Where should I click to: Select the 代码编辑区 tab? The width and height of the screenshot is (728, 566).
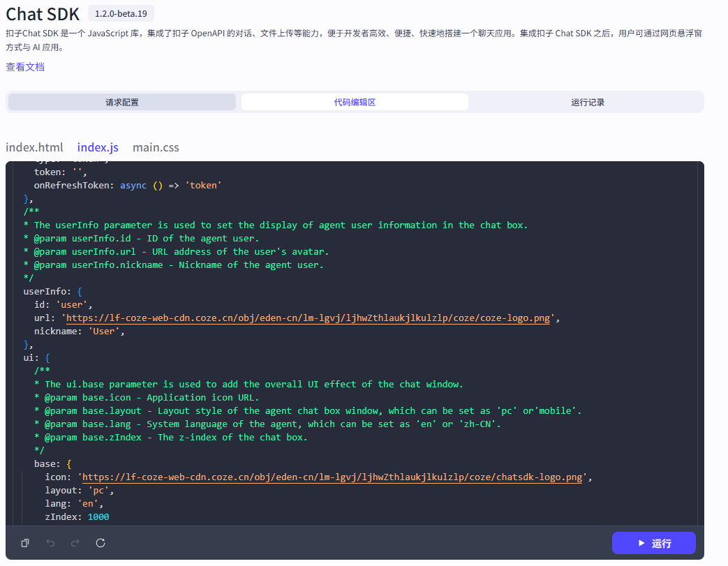point(355,102)
